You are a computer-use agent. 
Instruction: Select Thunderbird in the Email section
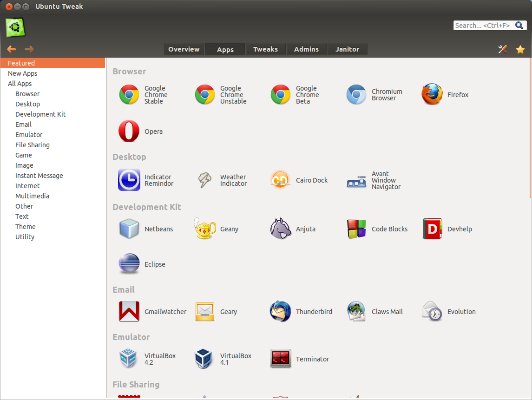pos(280,311)
